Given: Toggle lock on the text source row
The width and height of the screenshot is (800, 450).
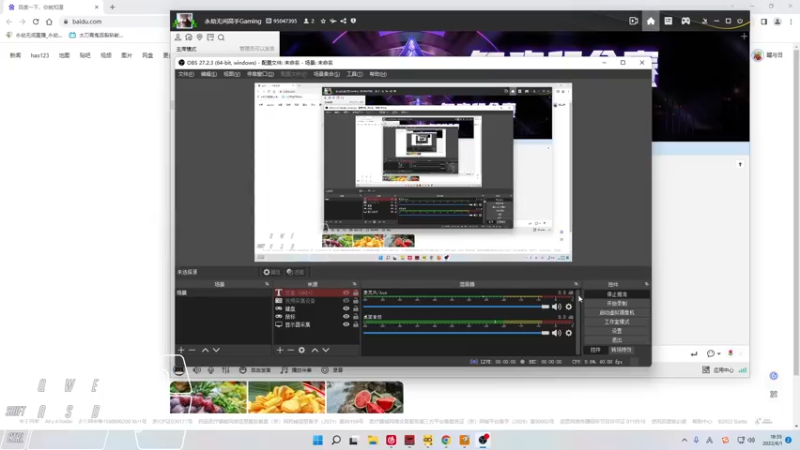Looking at the screenshot, I should pyautogui.click(x=356, y=293).
